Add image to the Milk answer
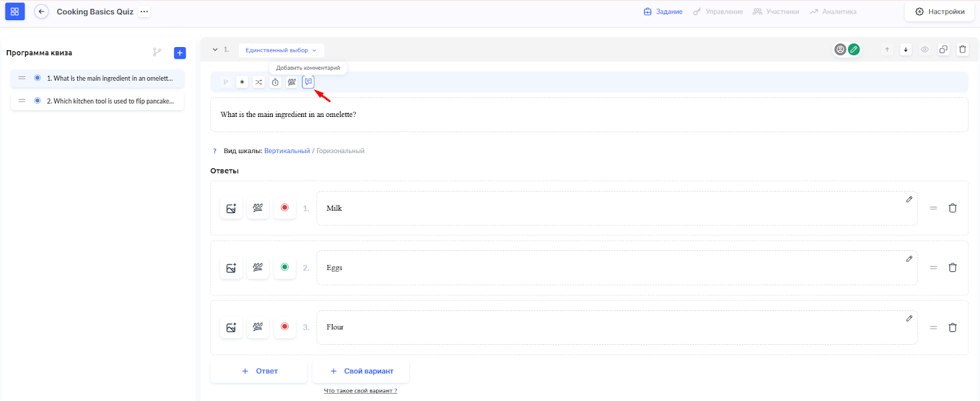The image size is (980, 401). 231,209
